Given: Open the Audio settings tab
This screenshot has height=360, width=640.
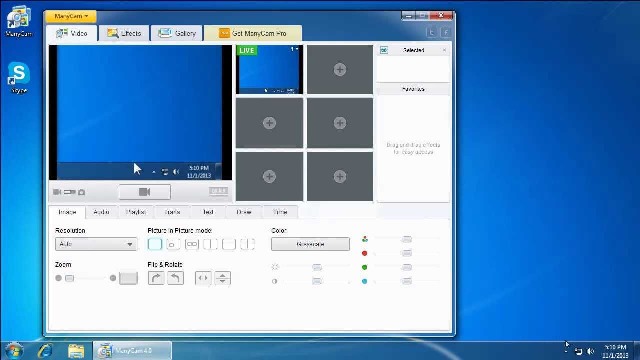Looking at the screenshot, I should [x=101, y=212].
